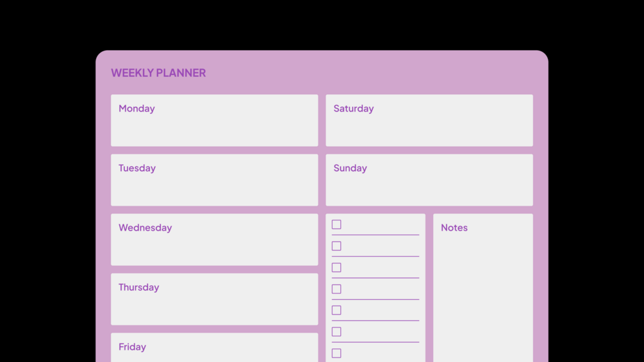
Task: Click inside the Monday entry box
Action: 214,125
